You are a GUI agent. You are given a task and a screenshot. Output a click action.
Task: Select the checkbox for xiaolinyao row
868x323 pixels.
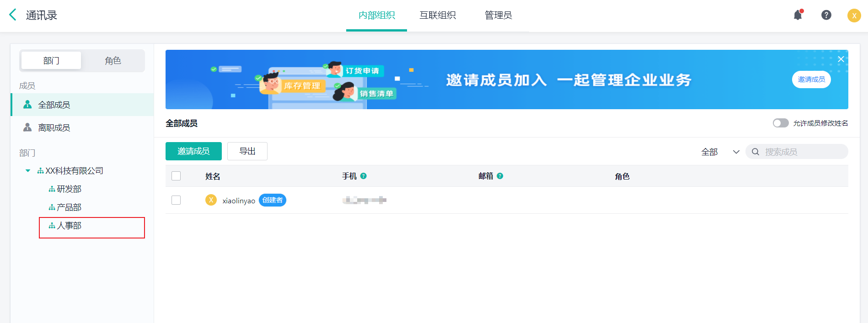tap(176, 200)
